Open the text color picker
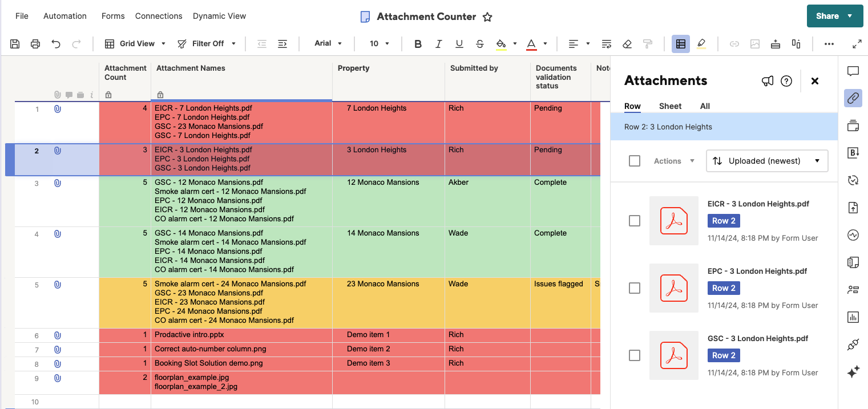This screenshot has height=409, width=868. click(546, 43)
